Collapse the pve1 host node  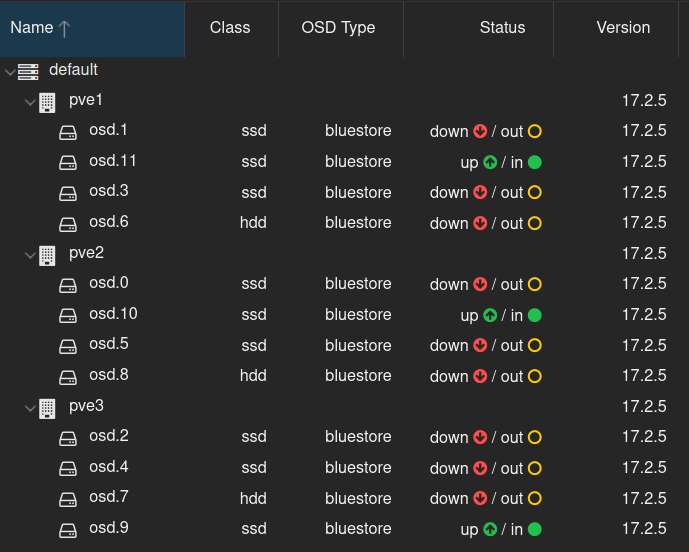tap(30, 103)
